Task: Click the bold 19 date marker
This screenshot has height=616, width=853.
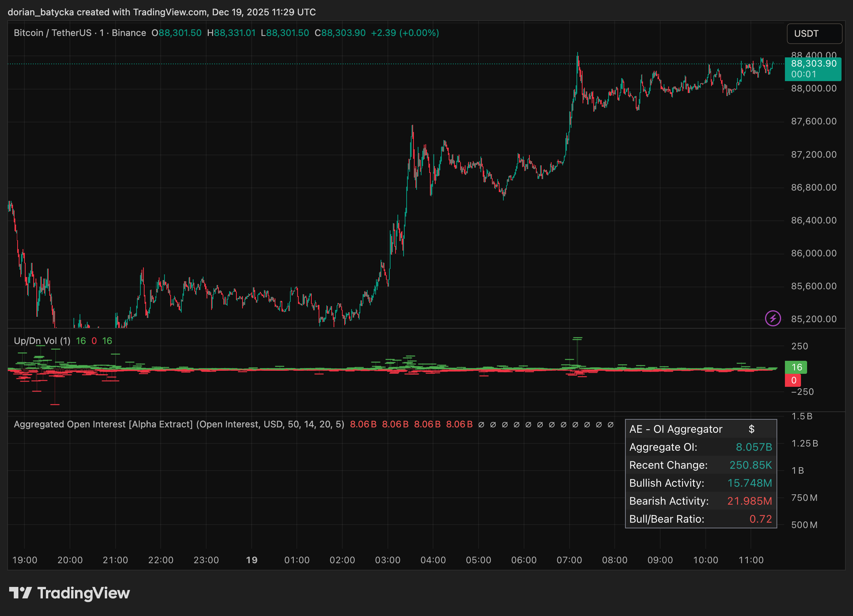Action: point(251,560)
